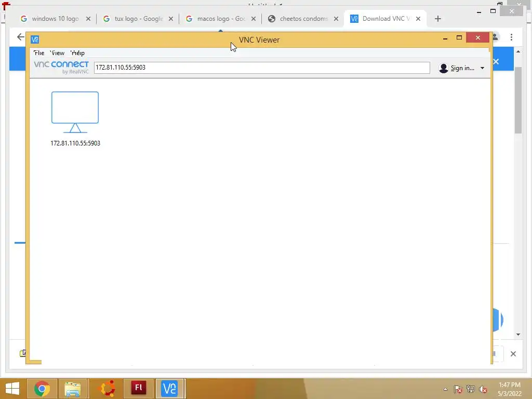This screenshot has height=399, width=532.
Task: Close the blue banner on the webpage
Action: (x=496, y=61)
